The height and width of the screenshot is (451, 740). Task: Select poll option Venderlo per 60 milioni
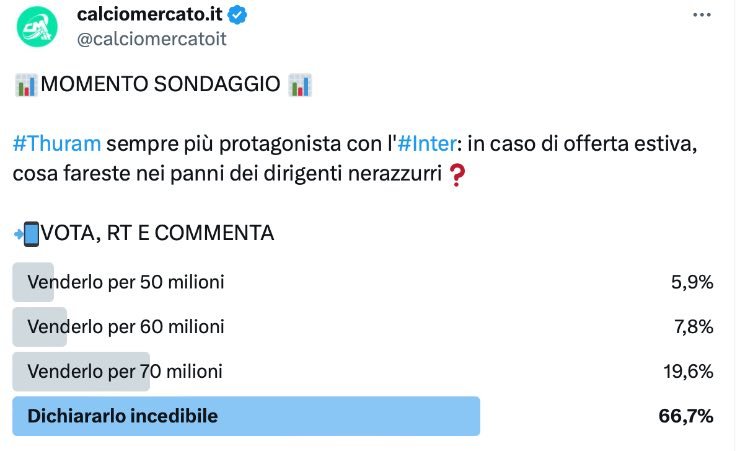[126, 327]
